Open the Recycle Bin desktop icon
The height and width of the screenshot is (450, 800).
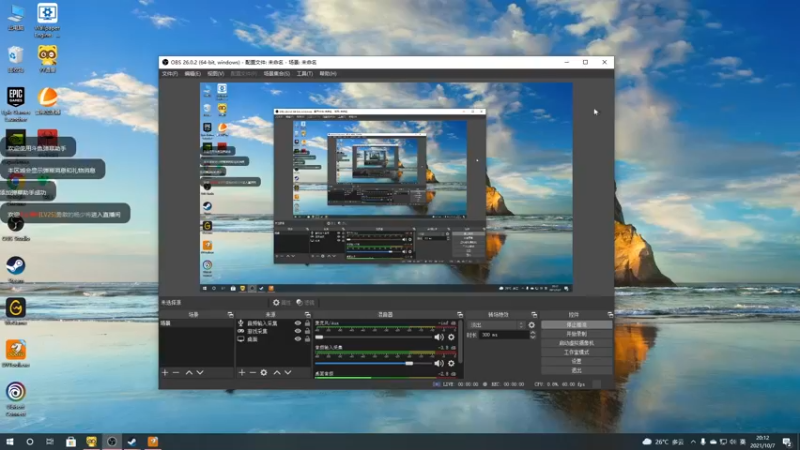16,60
